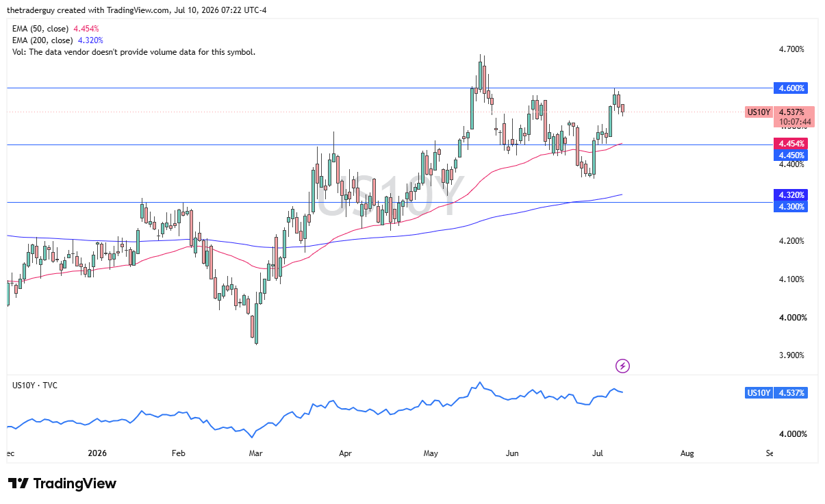
Task: Click the 10:07:44 countdown timer
Action: [x=795, y=122]
